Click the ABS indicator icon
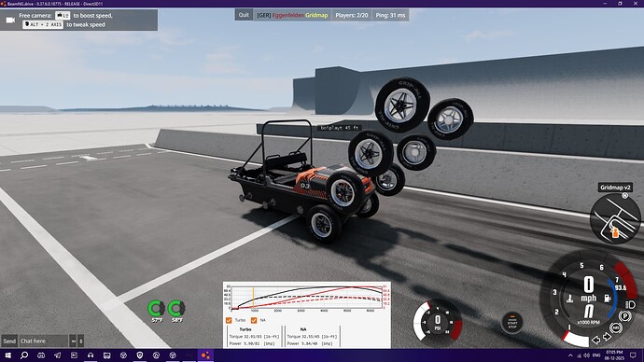This screenshot has width=644, height=362. click(615, 328)
